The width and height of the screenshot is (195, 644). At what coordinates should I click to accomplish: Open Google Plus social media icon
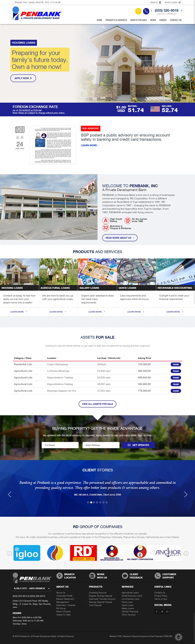tap(167, 611)
